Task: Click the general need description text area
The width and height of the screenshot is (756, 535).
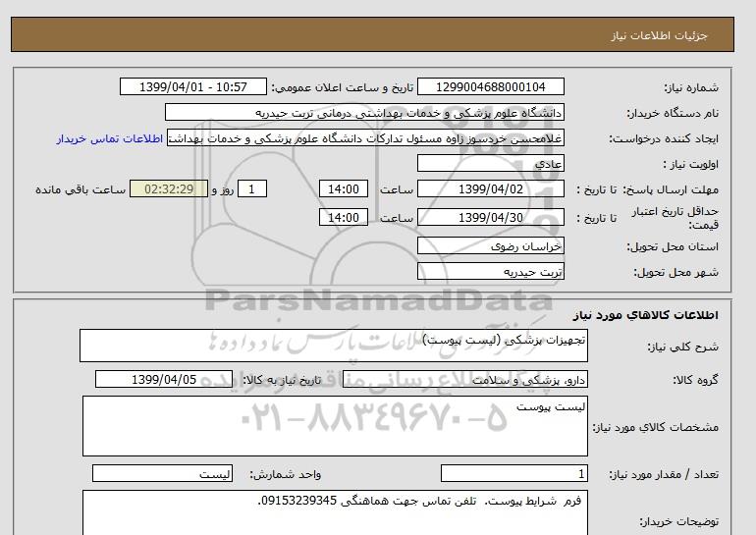Action: pyautogui.click(x=334, y=346)
